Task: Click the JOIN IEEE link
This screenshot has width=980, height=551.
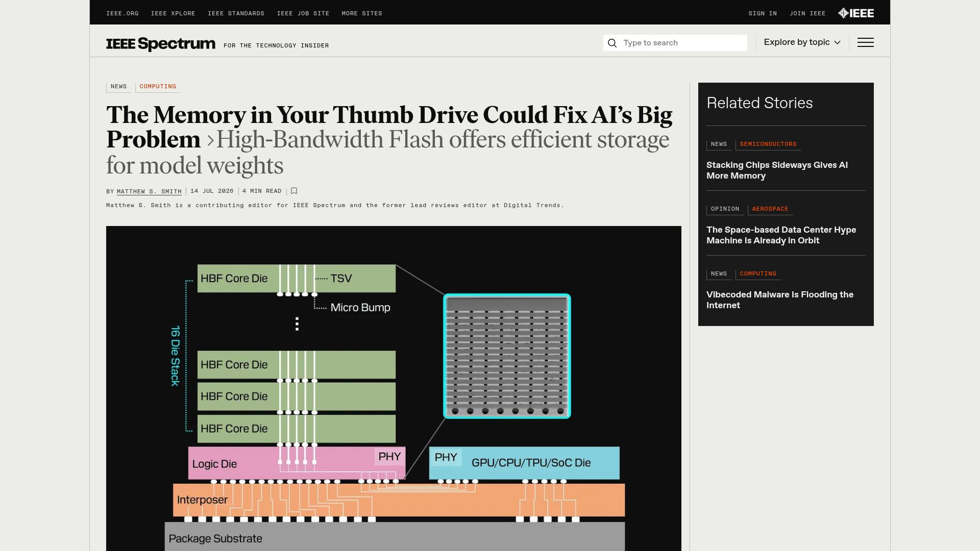Action: tap(807, 13)
